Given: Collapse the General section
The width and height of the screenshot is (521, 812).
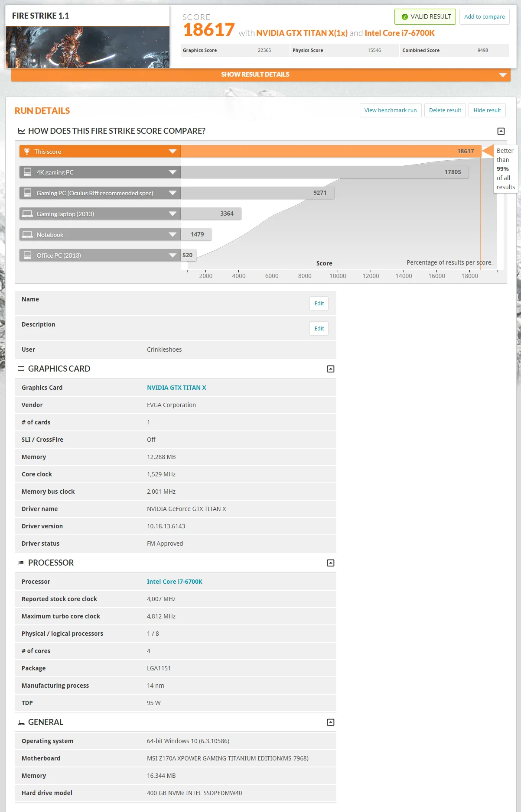Looking at the screenshot, I should tap(330, 722).
